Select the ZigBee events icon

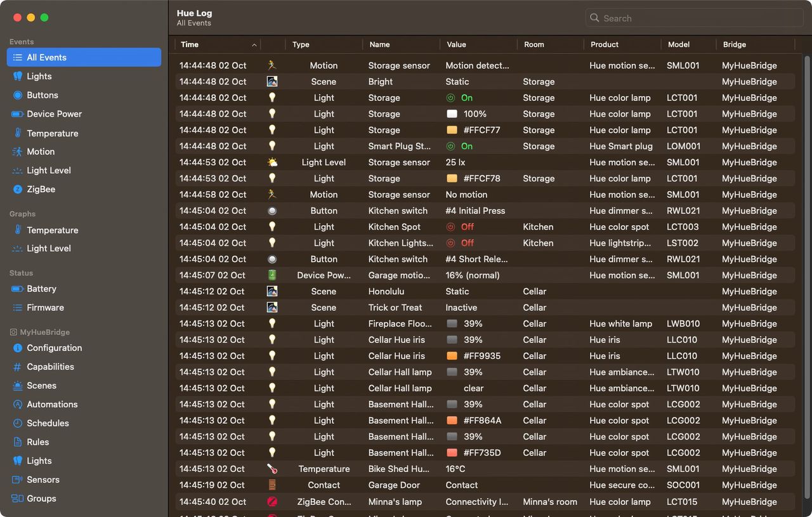coord(18,189)
